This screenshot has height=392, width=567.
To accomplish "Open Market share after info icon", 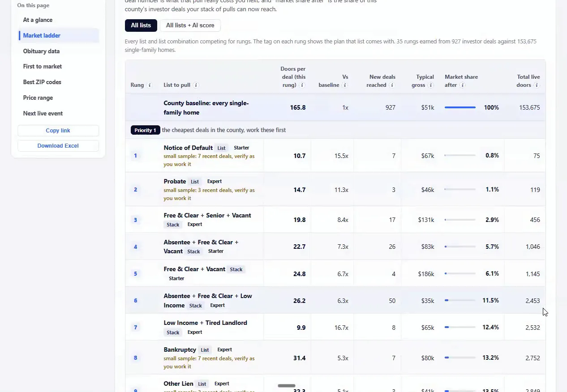I will point(463,85).
